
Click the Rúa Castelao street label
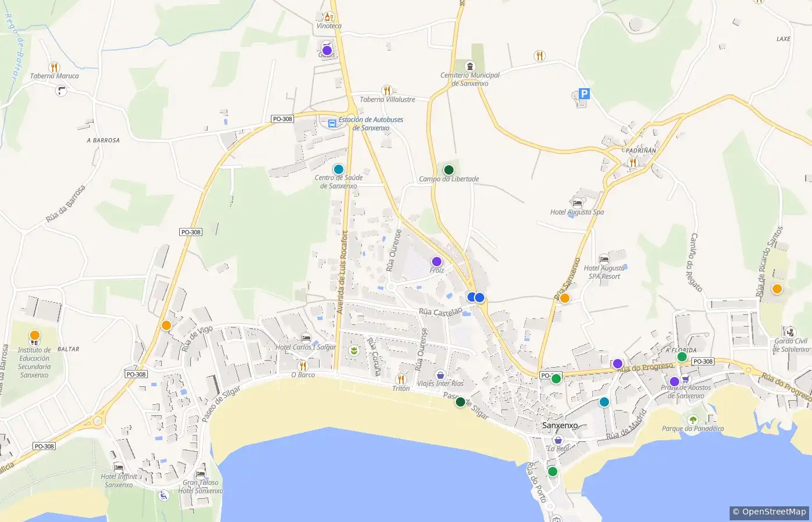click(441, 312)
